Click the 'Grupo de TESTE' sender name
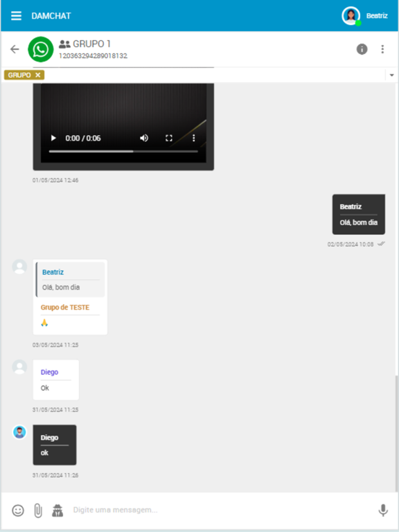The image size is (399, 532). (x=65, y=308)
